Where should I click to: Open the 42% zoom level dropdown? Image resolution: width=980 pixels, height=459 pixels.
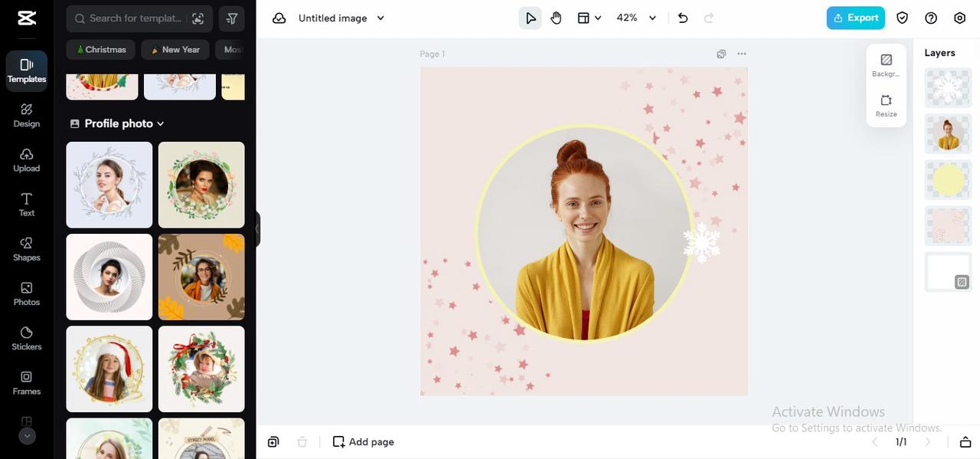[x=637, y=18]
